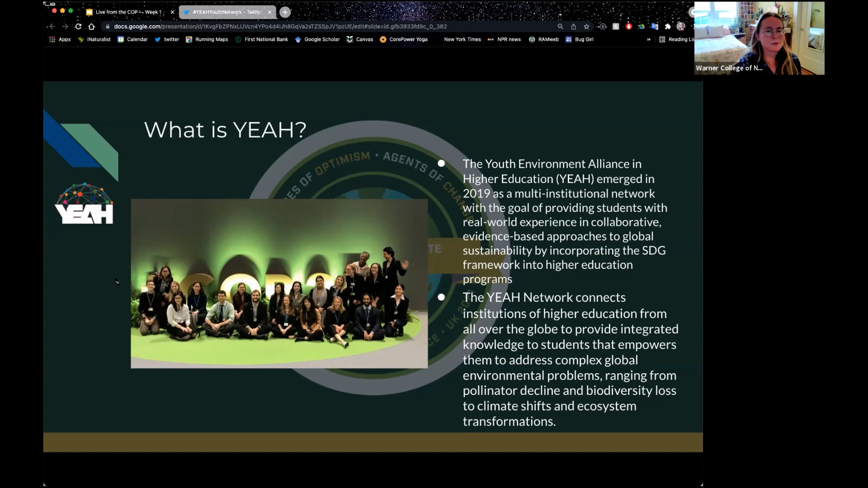Open the grey square extension icon

coord(616,26)
